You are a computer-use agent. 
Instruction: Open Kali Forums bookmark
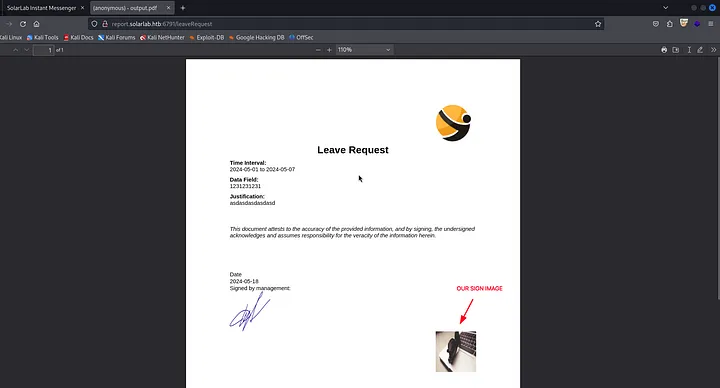pos(117,38)
